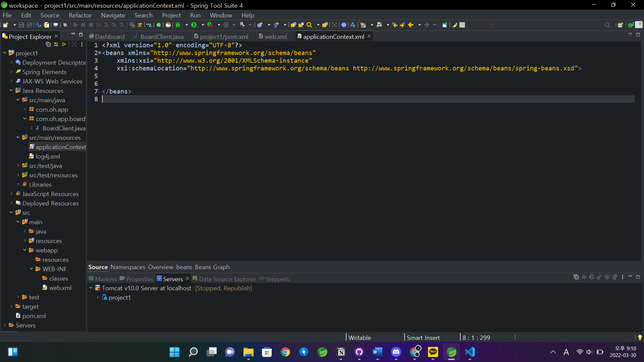This screenshot has height=362, width=644.
Task: Open Visual Studio Code from the taskbar
Action: (x=470, y=352)
